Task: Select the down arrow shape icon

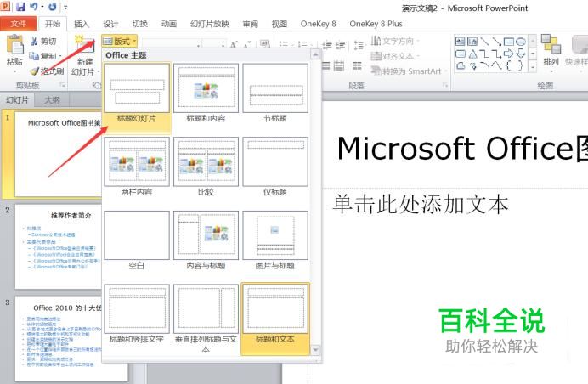Action: coord(521,54)
